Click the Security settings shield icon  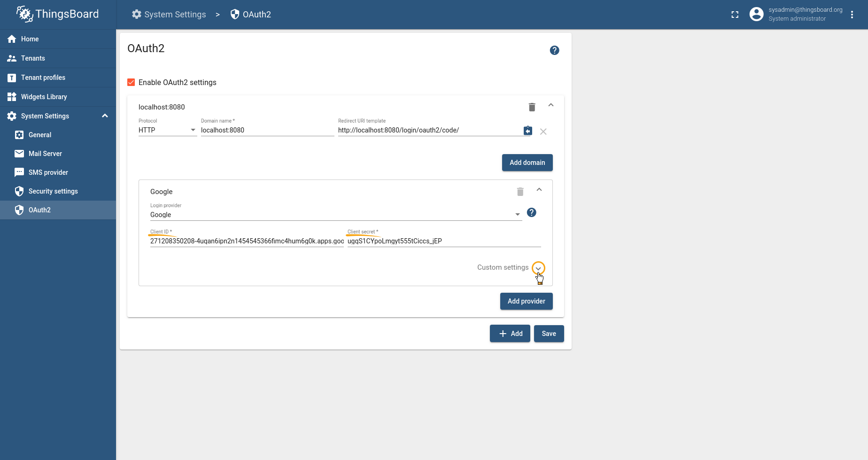pos(19,191)
